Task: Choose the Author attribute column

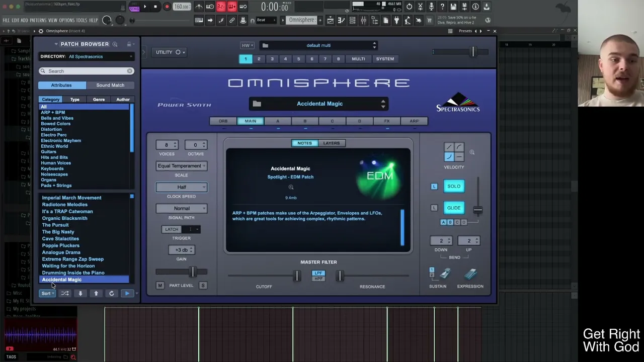Action: [123, 100]
